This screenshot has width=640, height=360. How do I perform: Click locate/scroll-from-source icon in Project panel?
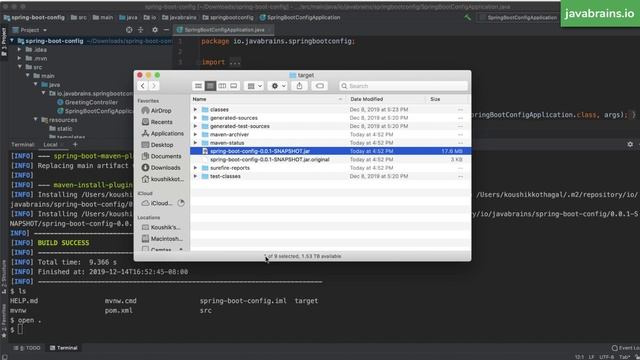click(x=129, y=30)
